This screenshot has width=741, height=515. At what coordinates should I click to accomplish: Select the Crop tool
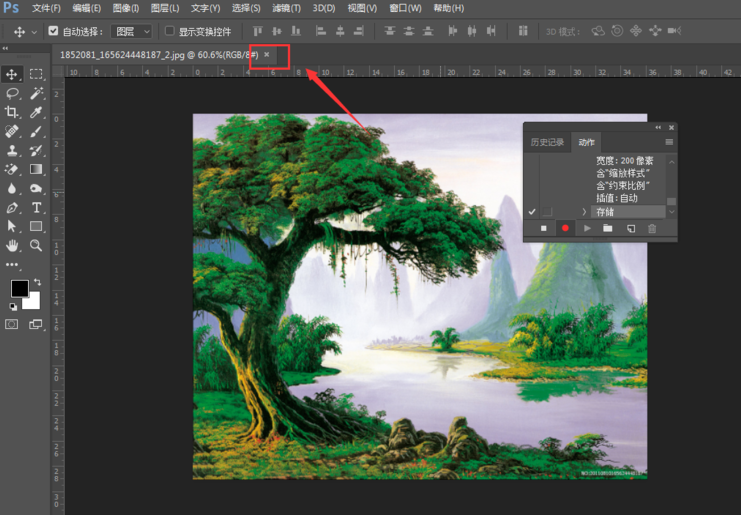pos(12,112)
